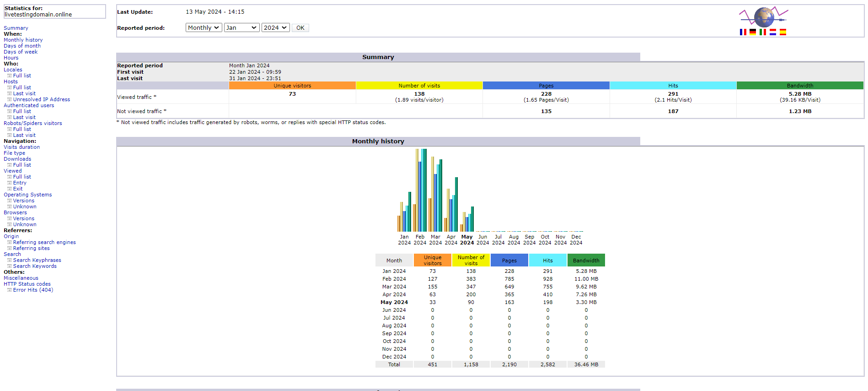Click the icon beside Search Keyphrases
The height and width of the screenshot is (391, 868).
point(9,260)
